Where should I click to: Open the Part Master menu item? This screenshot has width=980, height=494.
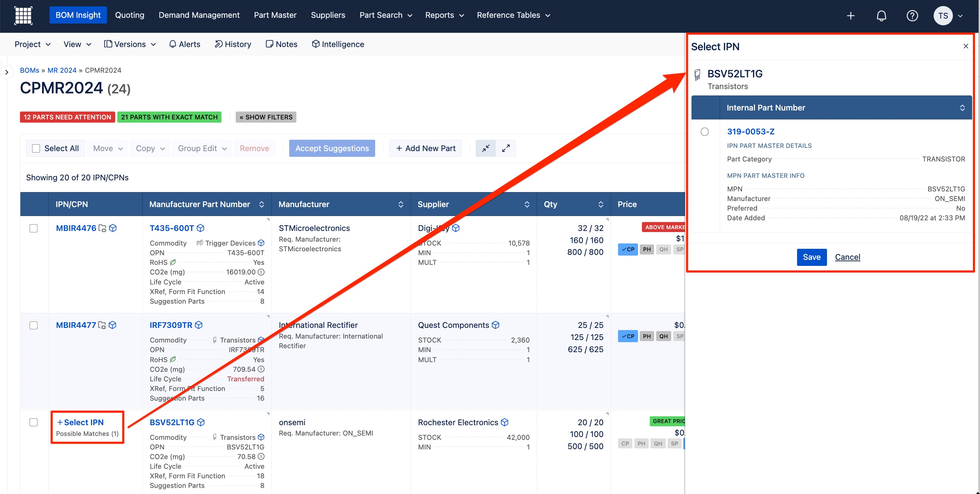pyautogui.click(x=275, y=15)
